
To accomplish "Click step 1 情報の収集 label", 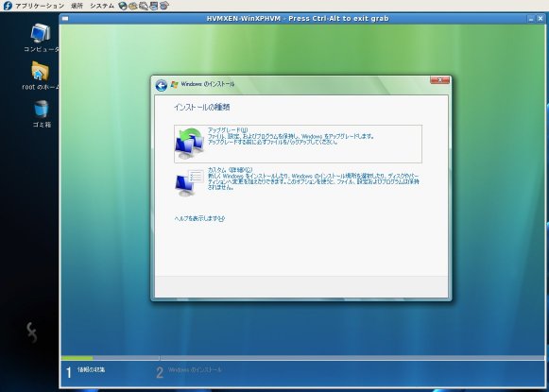I will pos(91,369).
